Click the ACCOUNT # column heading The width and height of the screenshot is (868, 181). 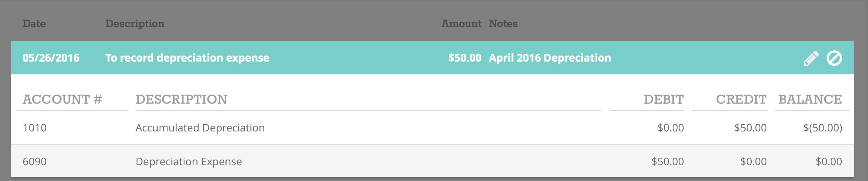coord(62,99)
